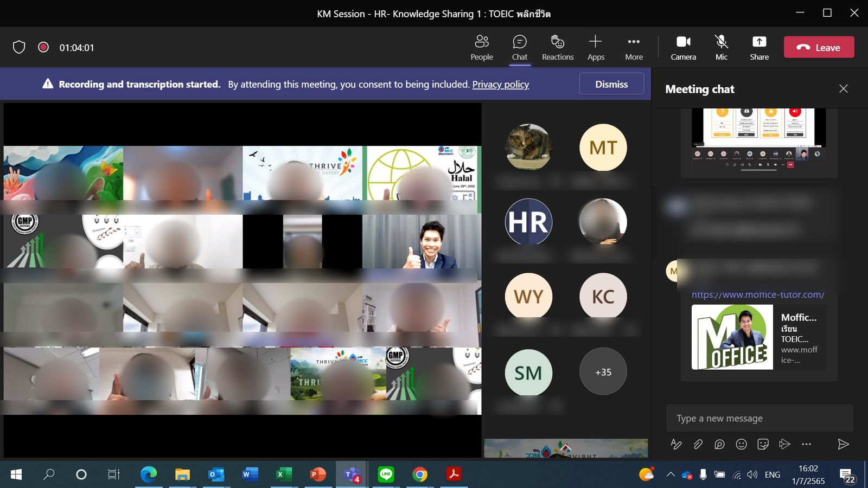Turn on the Camera
This screenshot has width=868, height=488.
click(x=684, y=48)
